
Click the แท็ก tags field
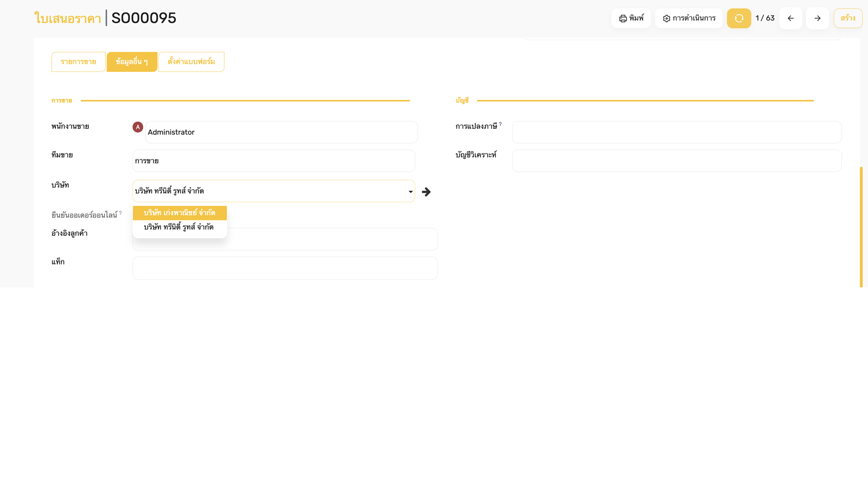coord(285,267)
